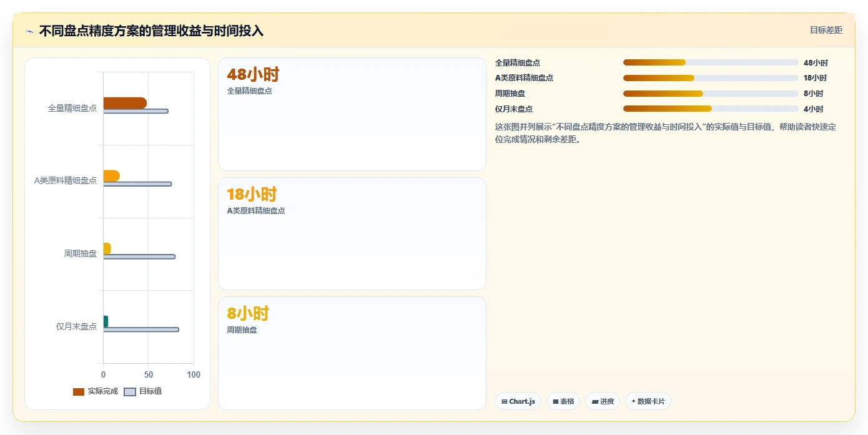The width and height of the screenshot is (868, 435).
Task: Click the 18小时 value in progress list
Action: [x=815, y=78]
